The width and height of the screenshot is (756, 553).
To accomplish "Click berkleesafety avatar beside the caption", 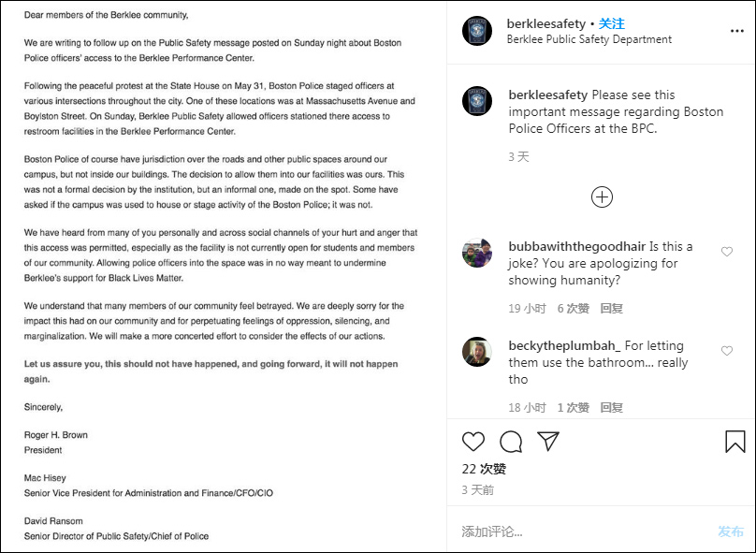I will [477, 101].
